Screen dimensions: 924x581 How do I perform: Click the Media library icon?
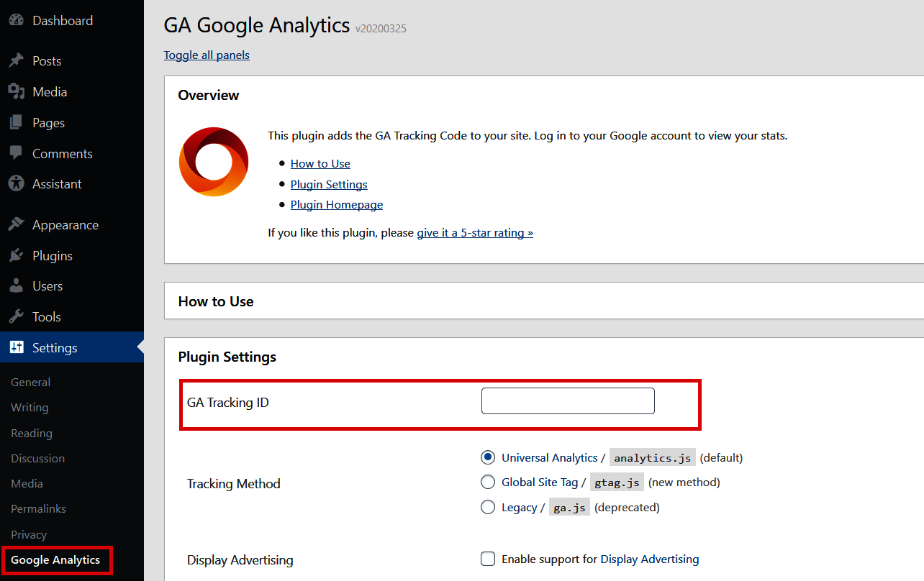16,92
